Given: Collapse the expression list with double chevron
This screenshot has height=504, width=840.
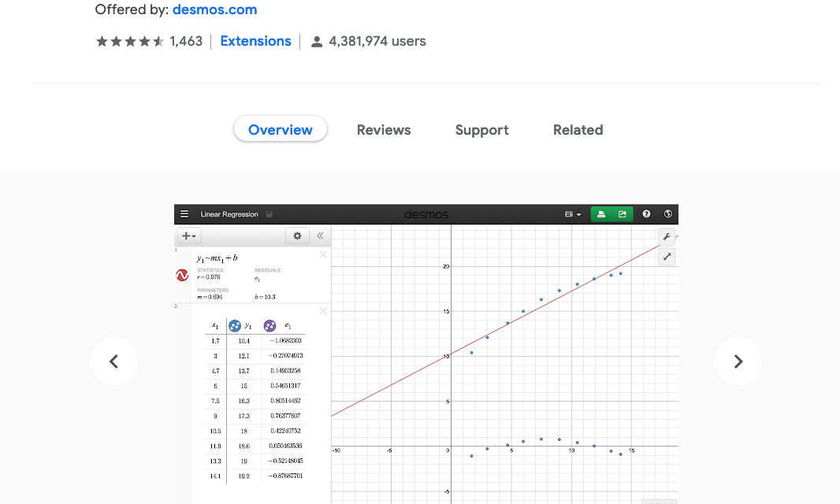Looking at the screenshot, I should click(320, 235).
